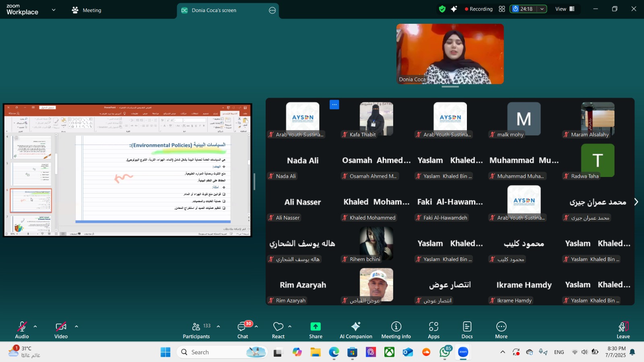Open the Zoom Workplace dropdown arrow
The width and height of the screenshot is (644, 362).
(x=54, y=10)
